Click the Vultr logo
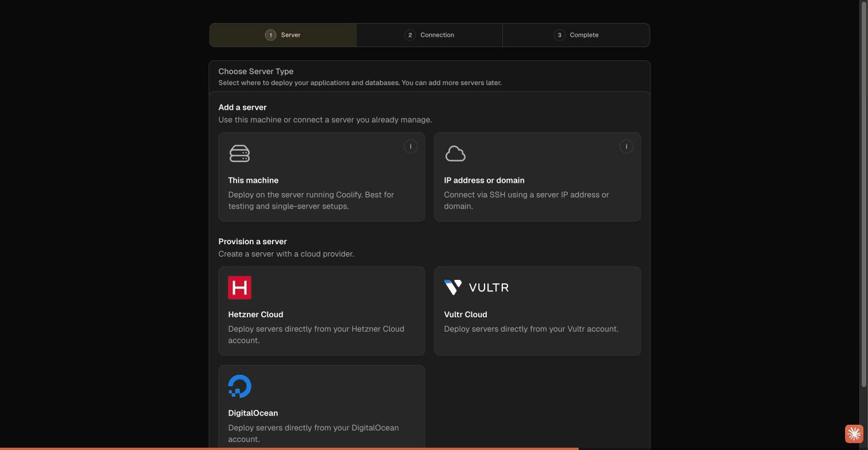The height and width of the screenshot is (450, 868). pos(476,287)
